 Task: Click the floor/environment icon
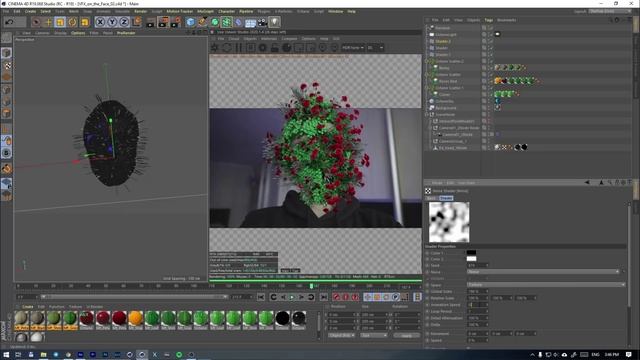[251, 22]
